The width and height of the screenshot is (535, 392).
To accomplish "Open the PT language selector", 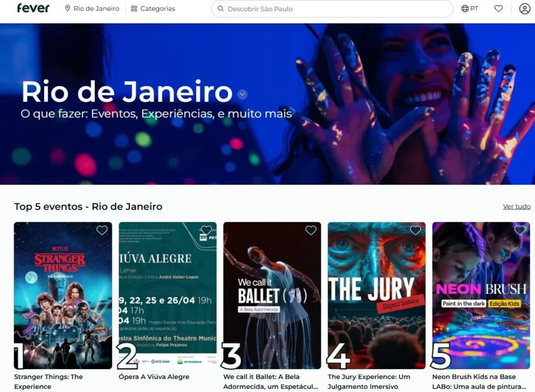I will pyautogui.click(x=470, y=8).
